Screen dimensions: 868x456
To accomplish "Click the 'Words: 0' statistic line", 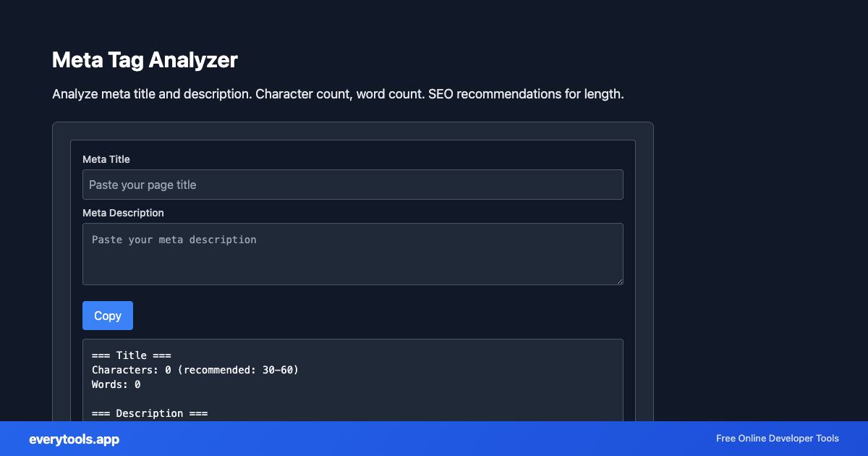I will click(114, 384).
